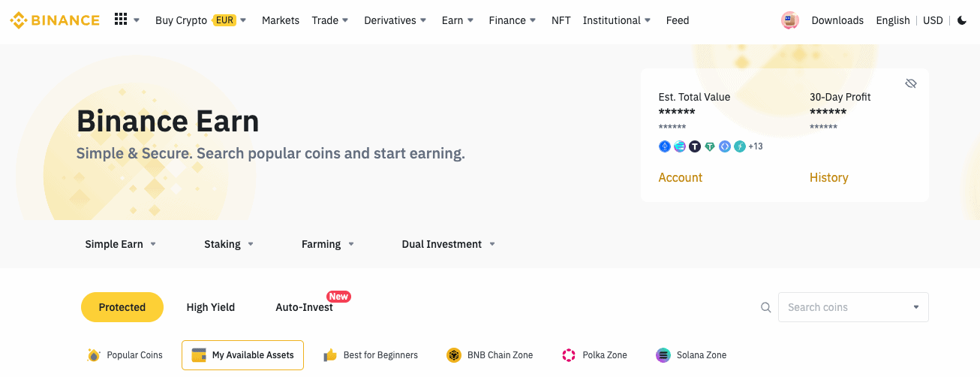Select the Solana Zone filter
Screen dimensions: 980x377
click(691, 355)
